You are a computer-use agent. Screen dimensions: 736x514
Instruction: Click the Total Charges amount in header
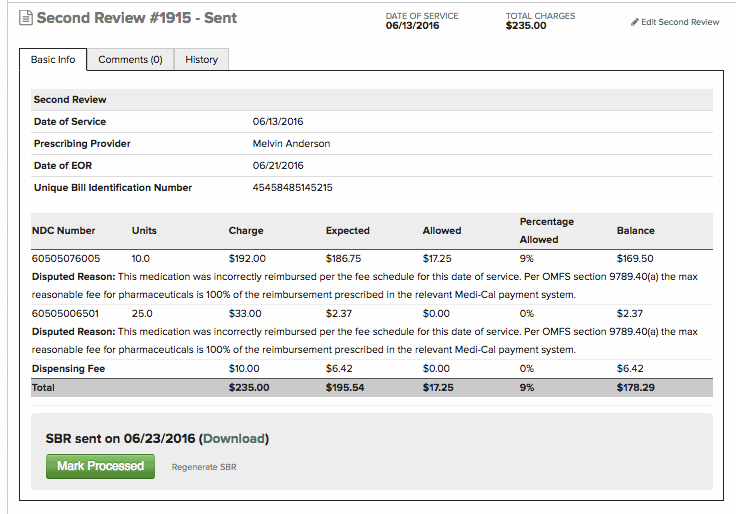[526, 26]
